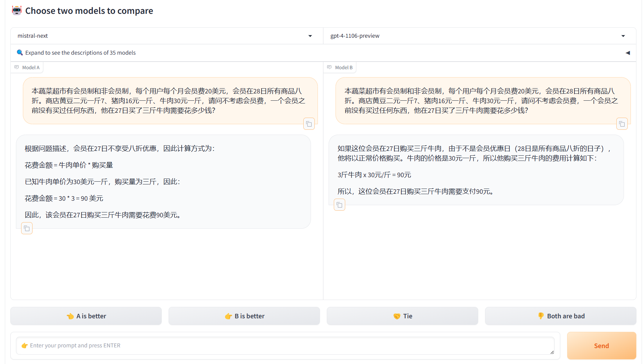
Task: Vote Tie for both models
Action: (402, 316)
